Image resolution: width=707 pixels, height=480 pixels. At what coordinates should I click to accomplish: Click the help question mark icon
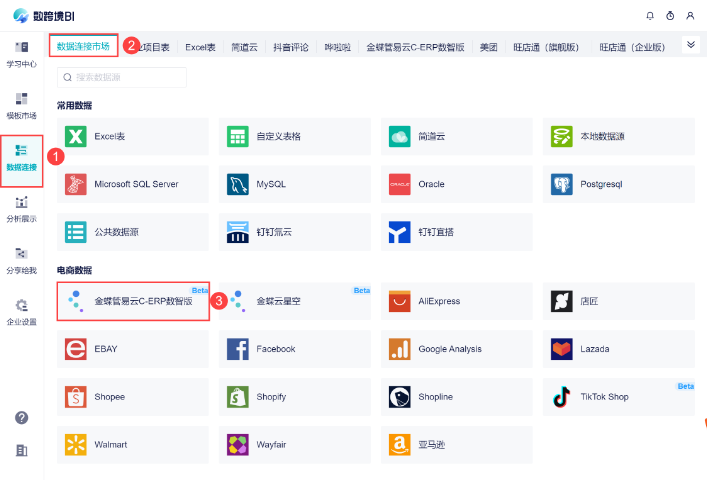[x=21, y=418]
